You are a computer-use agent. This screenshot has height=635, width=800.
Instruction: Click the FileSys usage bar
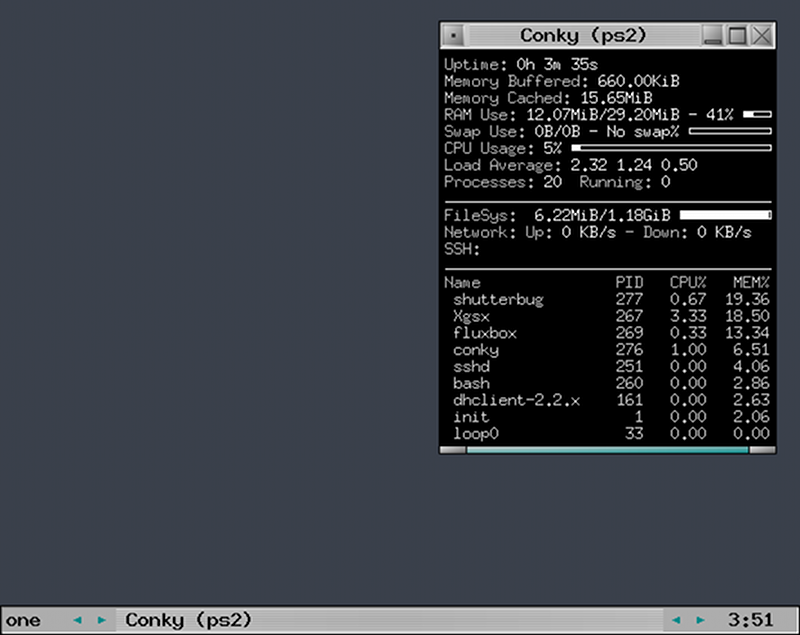726,215
